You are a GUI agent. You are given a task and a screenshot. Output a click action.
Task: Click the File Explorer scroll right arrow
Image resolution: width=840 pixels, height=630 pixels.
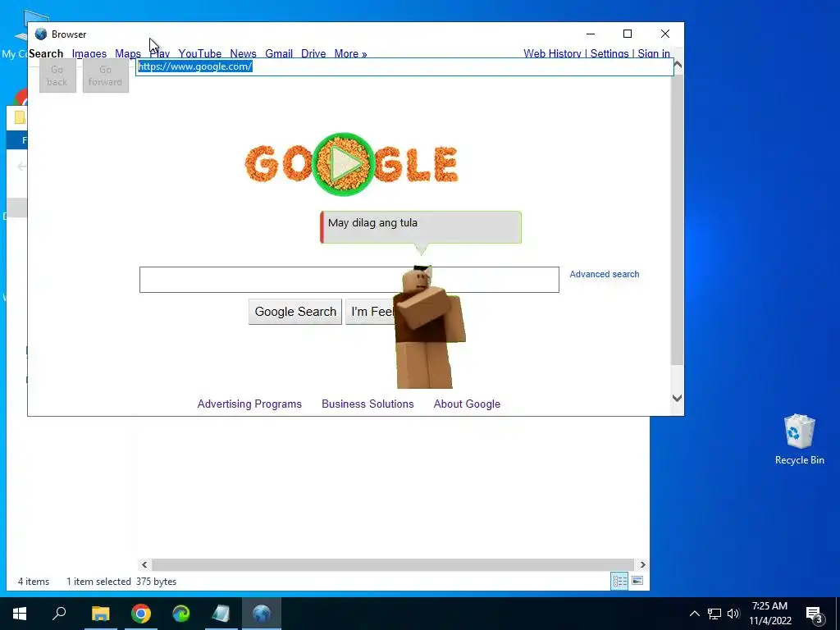coord(642,564)
